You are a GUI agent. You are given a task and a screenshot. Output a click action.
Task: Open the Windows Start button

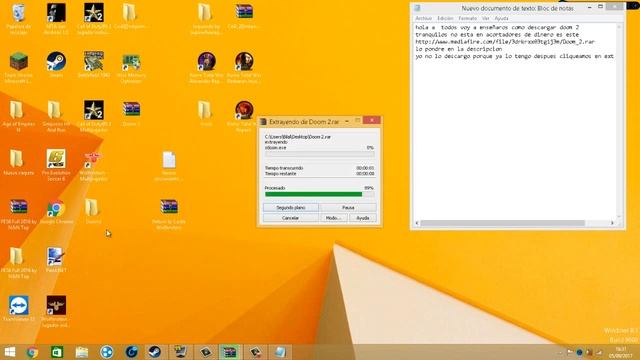click(x=10, y=352)
